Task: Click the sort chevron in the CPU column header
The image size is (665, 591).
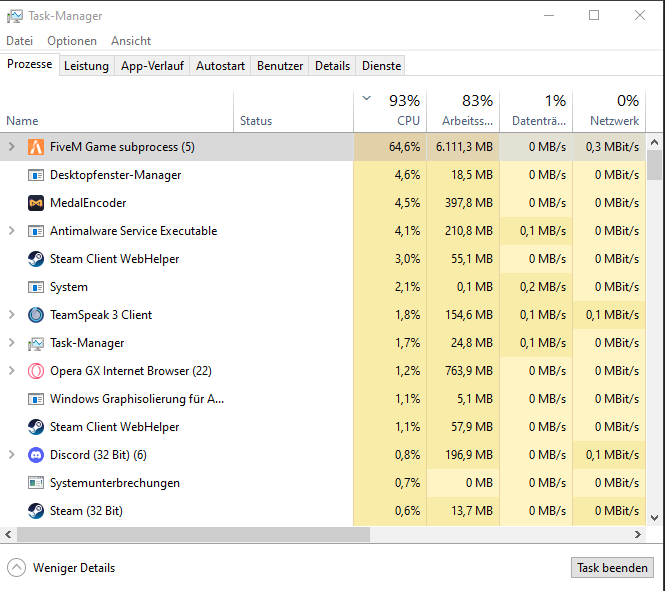Action: click(x=367, y=98)
